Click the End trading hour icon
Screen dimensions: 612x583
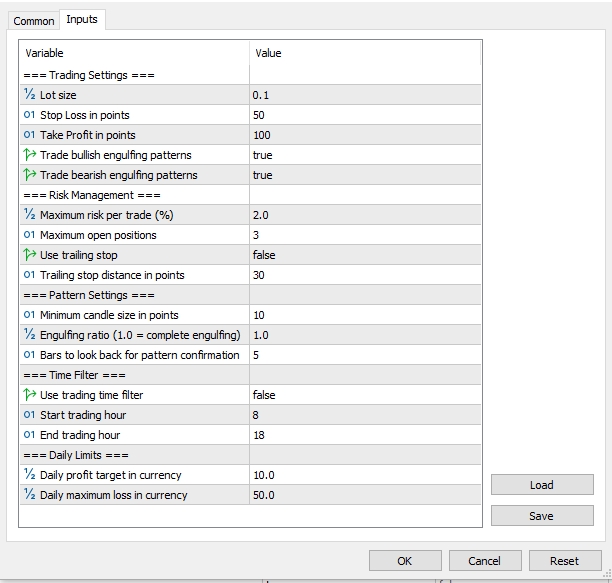(30, 434)
